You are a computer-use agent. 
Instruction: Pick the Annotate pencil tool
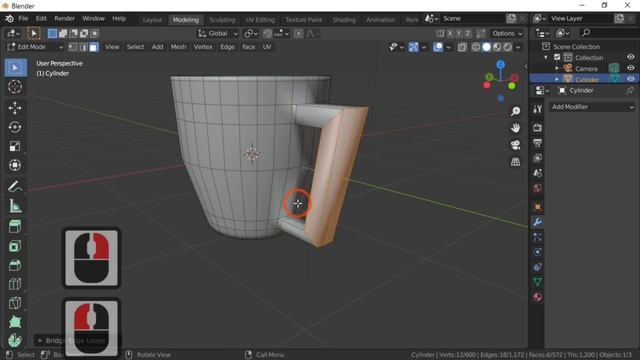pyautogui.click(x=15, y=187)
